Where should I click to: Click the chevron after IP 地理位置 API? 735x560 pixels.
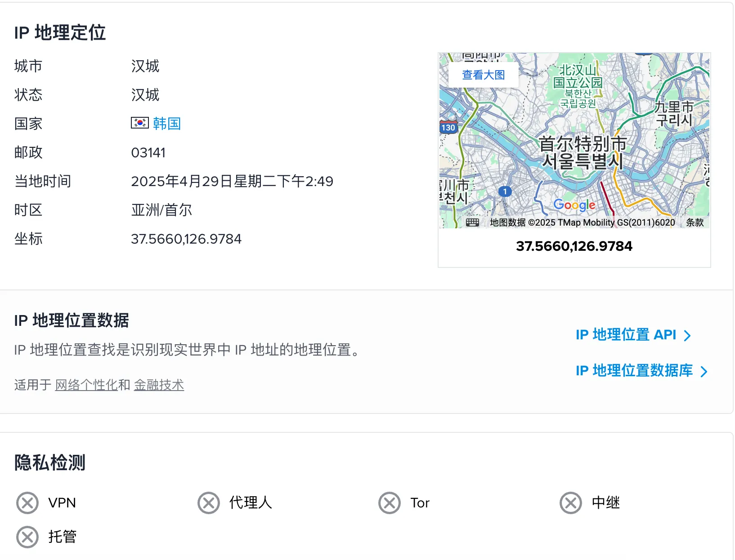point(687,336)
